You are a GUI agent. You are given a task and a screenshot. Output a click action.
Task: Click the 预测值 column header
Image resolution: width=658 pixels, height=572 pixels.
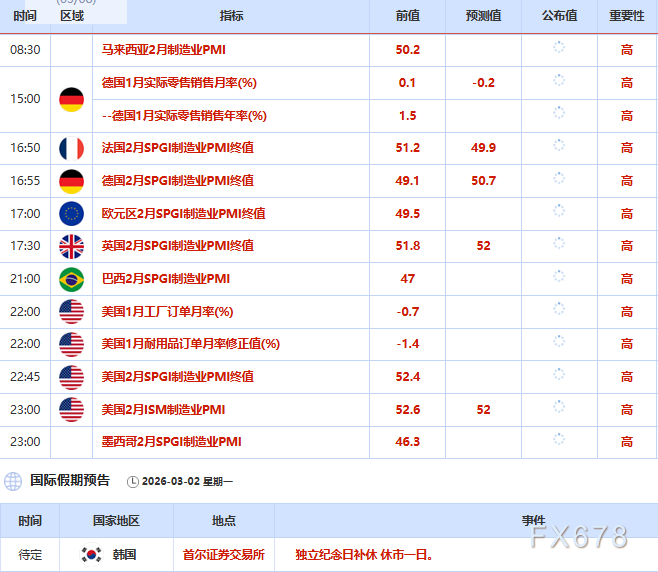(484, 16)
